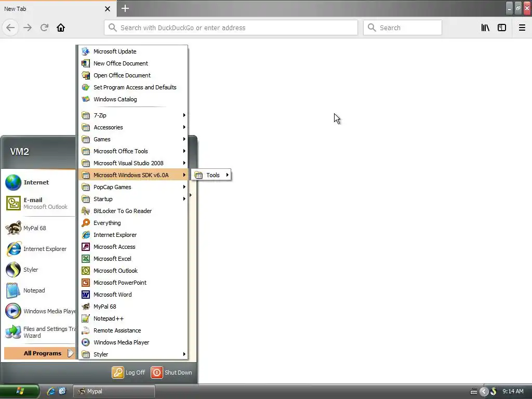This screenshot has width=532, height=399.
Task: Launch Microsoft PowerPoint
Action: tap(133, 283)
